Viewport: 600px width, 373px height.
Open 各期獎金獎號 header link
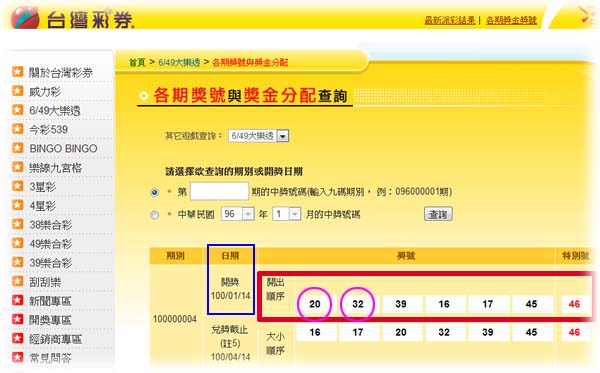511,20
